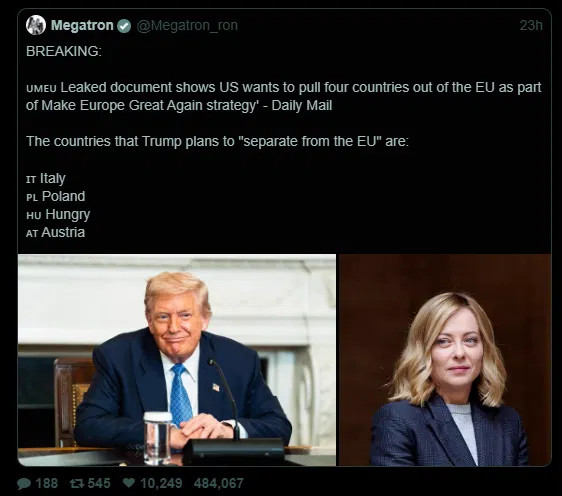Click the 484,067 views count
The image size is (562, 496).
[x=219, y=483]
